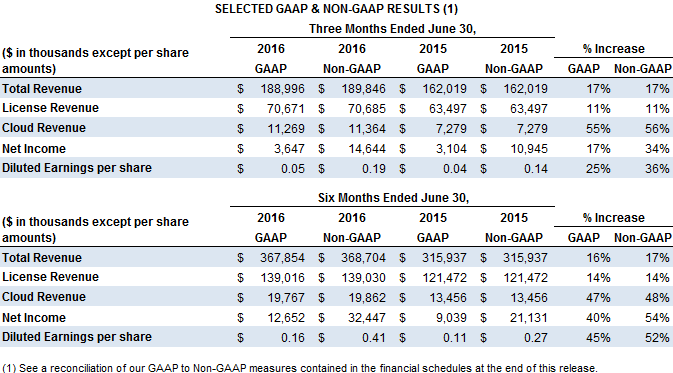Select the three-month License Revenue row label
This screenshot has width=673, height=373.
click(x=50, y=108)
